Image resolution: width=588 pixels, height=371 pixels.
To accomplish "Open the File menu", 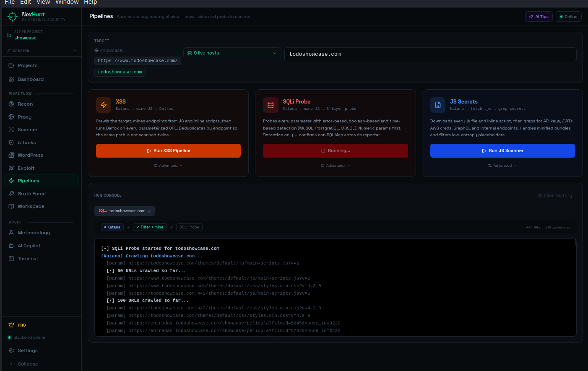I will pyautogui.click(x=10, y=2).
